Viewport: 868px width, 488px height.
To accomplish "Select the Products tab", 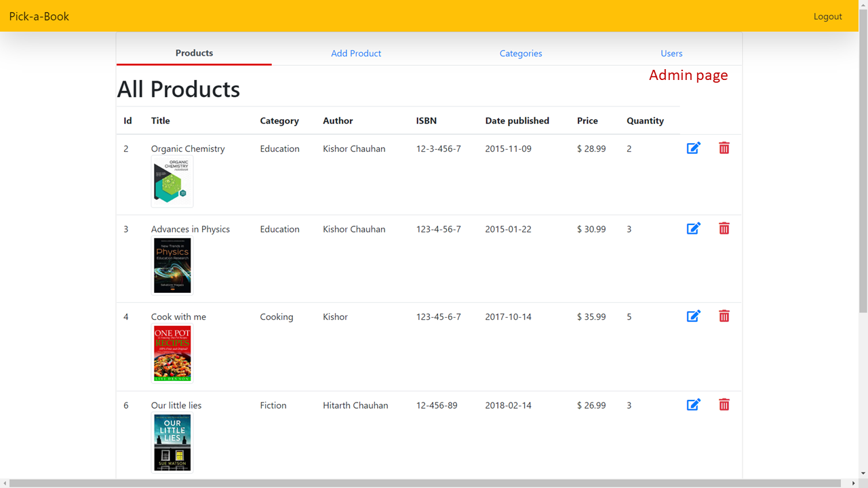I will (x=194, y=53).
